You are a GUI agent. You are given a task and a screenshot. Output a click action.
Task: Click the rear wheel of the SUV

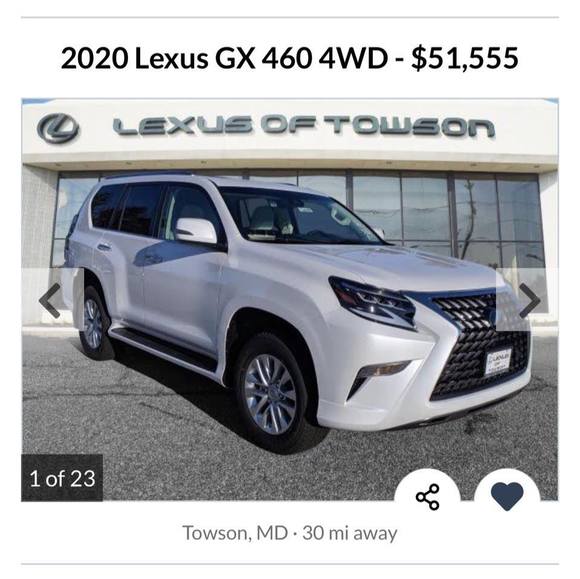[92, 323]
